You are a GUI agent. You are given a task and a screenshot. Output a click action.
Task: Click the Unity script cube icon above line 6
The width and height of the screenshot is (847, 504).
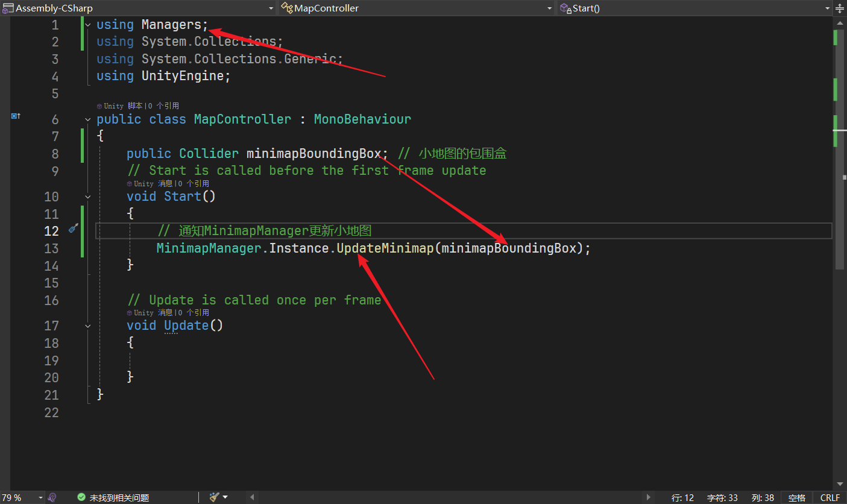tap(99, 106)
